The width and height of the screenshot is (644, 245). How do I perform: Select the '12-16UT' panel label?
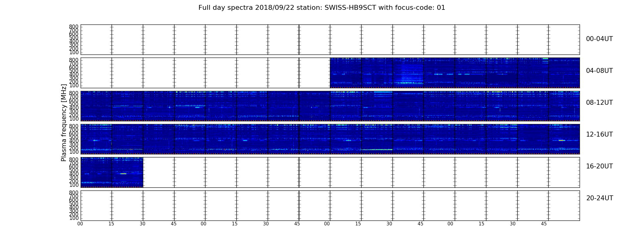(x=599, y=134)
